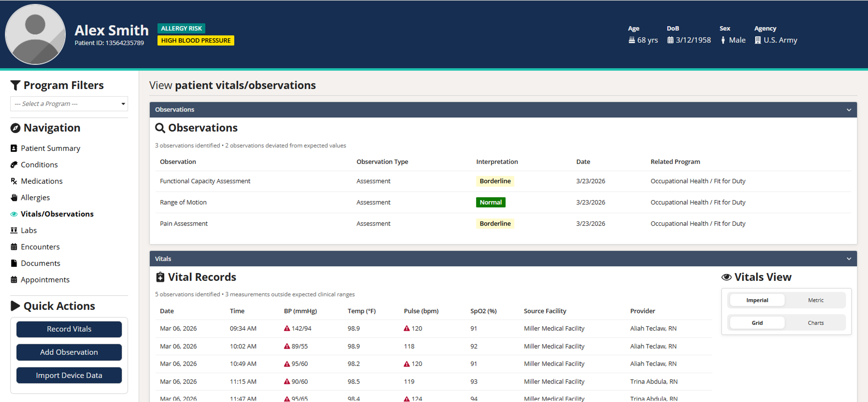Click the Documents file icon
The height and width of the screenshot is (402, 868).
click(x=14, y=263)
